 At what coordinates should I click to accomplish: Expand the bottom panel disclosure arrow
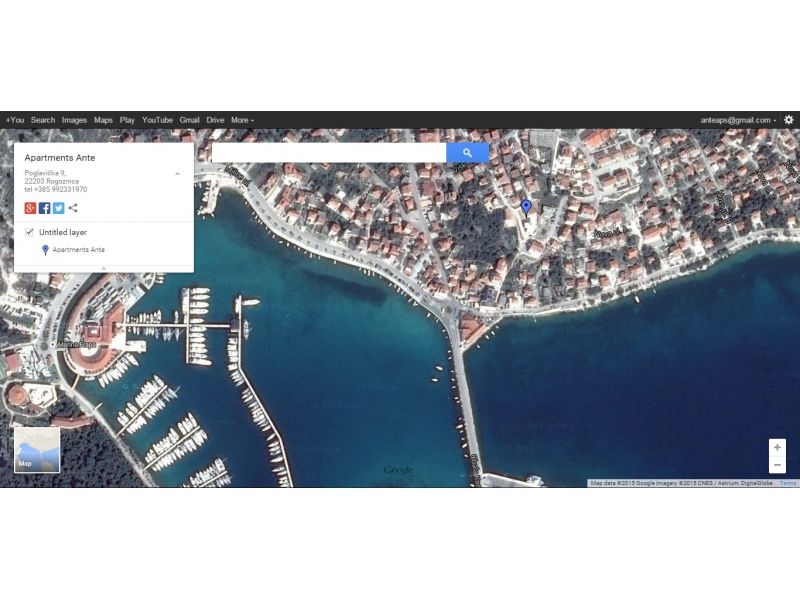click(103, 268)
